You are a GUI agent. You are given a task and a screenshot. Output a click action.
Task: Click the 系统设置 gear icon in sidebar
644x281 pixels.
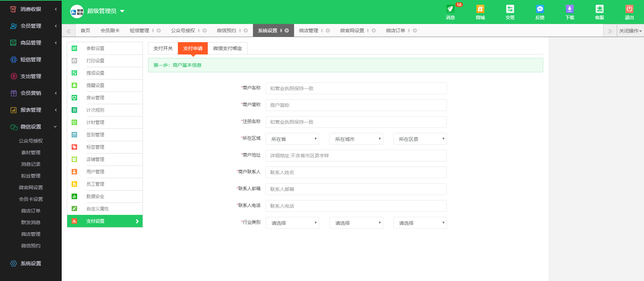pyautogui.click(x=13, y=264)
